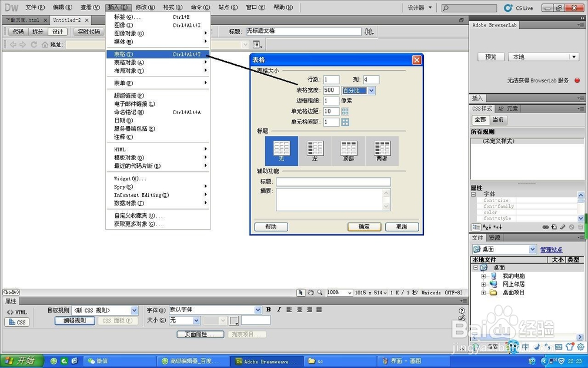Open the 100% zoom level dropdown
588x368 pixels.
[340, 293]
